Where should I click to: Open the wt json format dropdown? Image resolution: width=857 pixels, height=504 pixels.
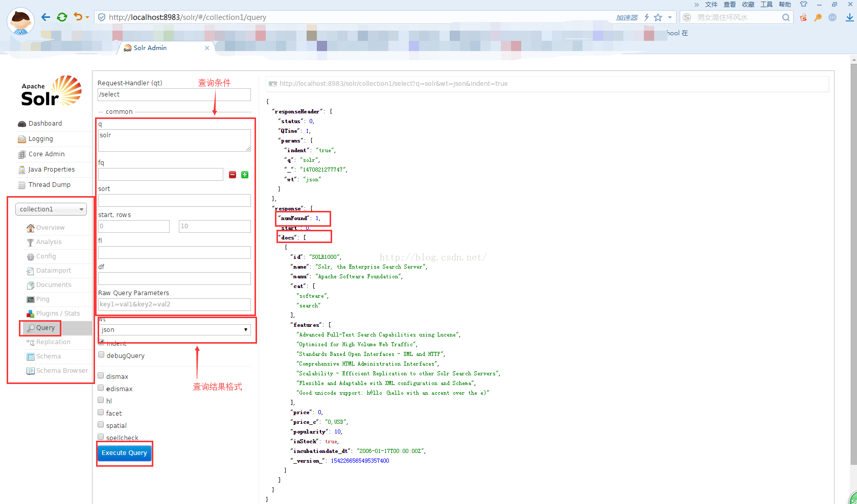tap(175, 330)
